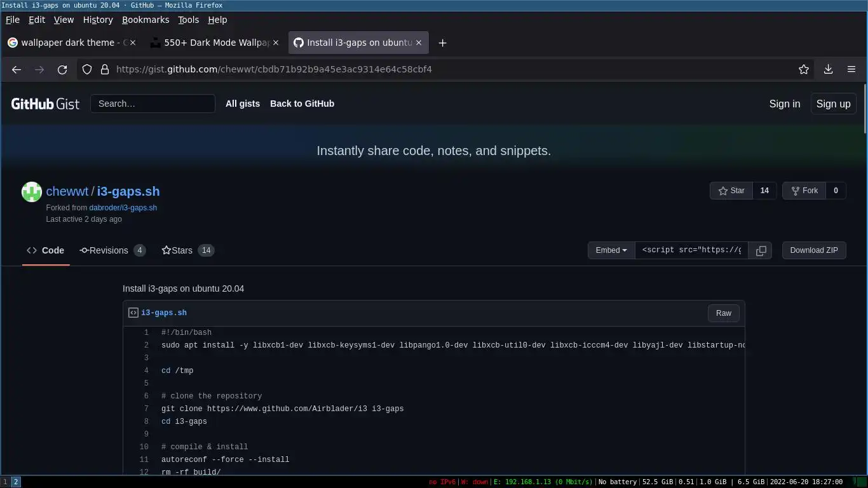The image size is (868, 488).
Task: Click the page vertical scrollbar
Action: 865,108
